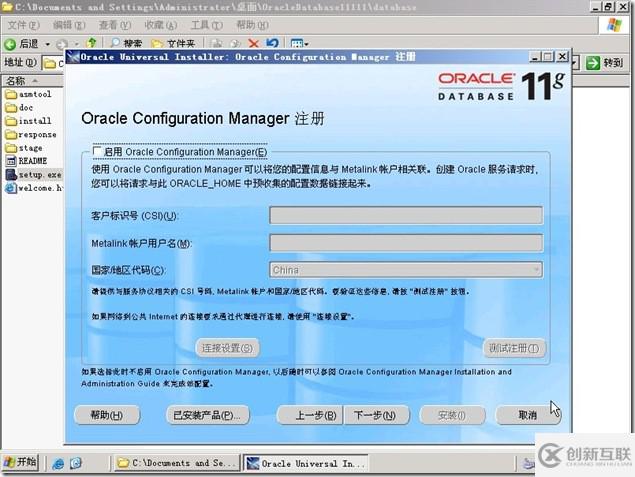Screen dimensions: 635x477
Task: Open the Back button history dropdown arrow
Action: (x=47, y=44)
